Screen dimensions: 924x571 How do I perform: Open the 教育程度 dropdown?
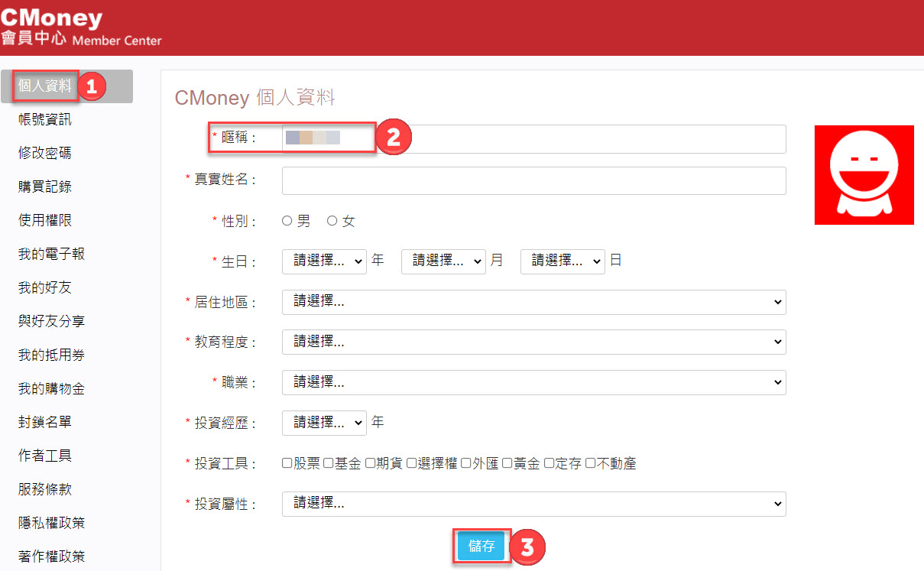(533, 342)
